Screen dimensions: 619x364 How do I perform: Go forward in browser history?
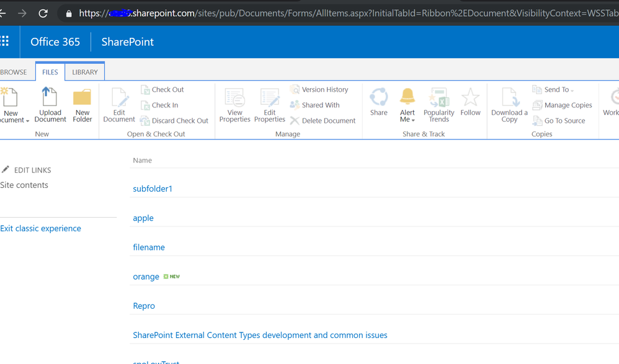[x=22, y=14]
